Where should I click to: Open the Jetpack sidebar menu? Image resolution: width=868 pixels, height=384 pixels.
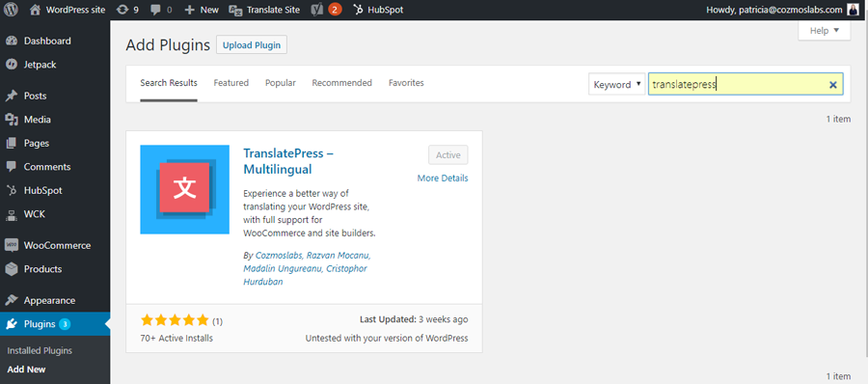tap(40, 65)
